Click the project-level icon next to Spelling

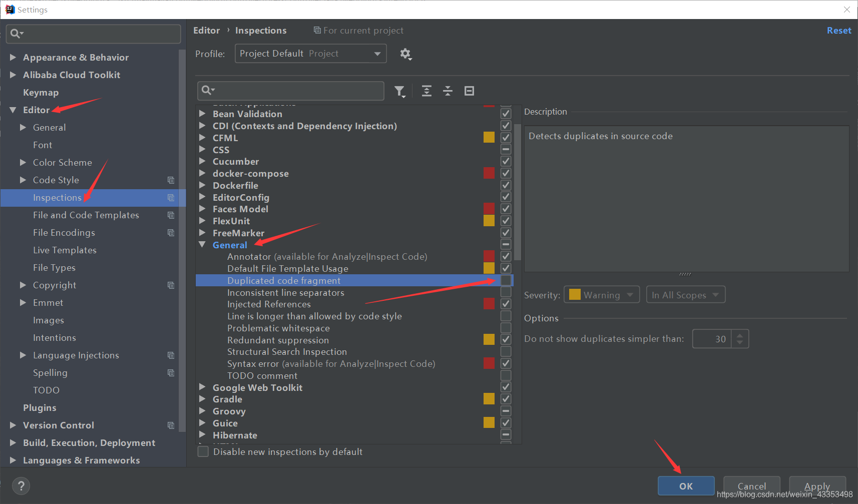(x=171, y=373)
